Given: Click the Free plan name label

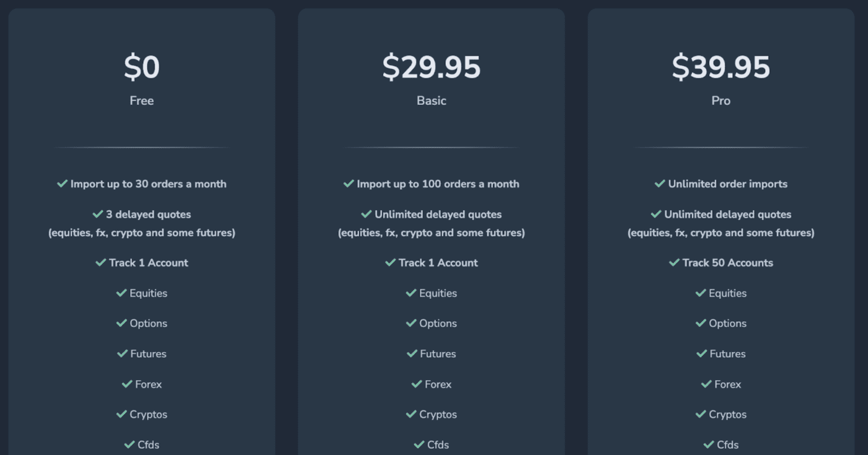Looking at the screenshot, I should [x=142, y=100].
